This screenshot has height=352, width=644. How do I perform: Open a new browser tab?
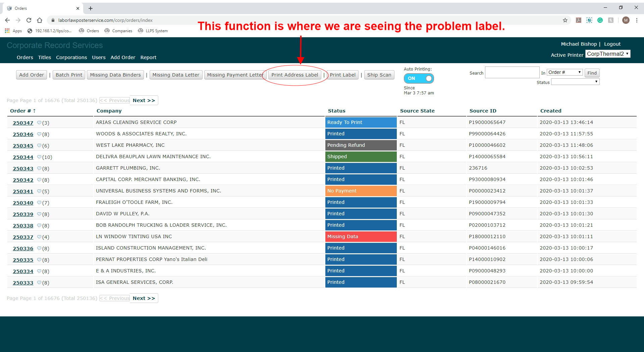pyautogui.click(x=91, y=8)
